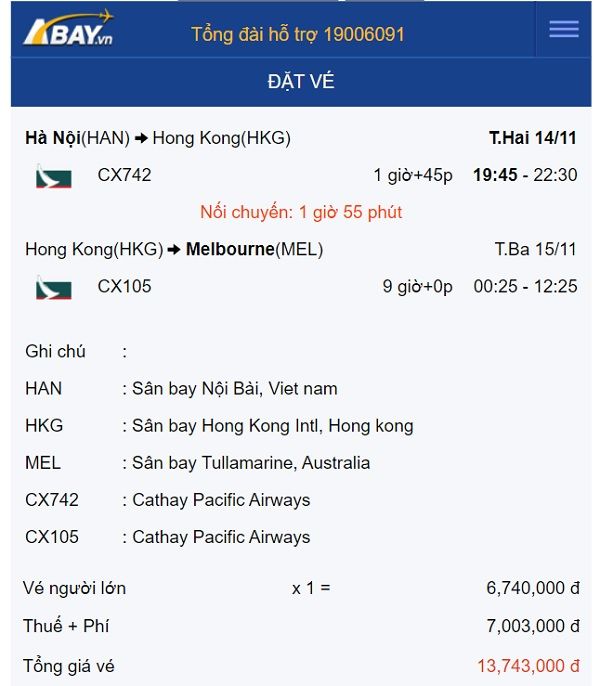Click the arrow between Hà Nội and Hong Kong
The width and height of the screenshot is (600, 686).
pos(141,139)
